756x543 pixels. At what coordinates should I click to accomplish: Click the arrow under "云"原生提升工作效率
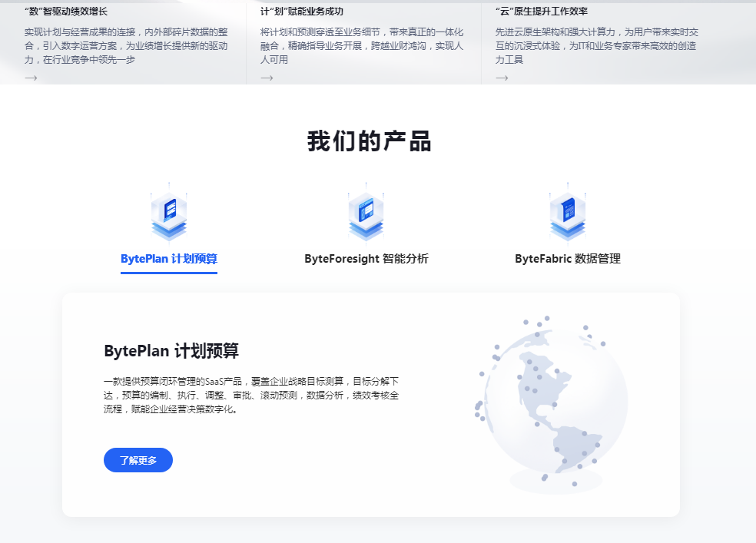point(502,78)
